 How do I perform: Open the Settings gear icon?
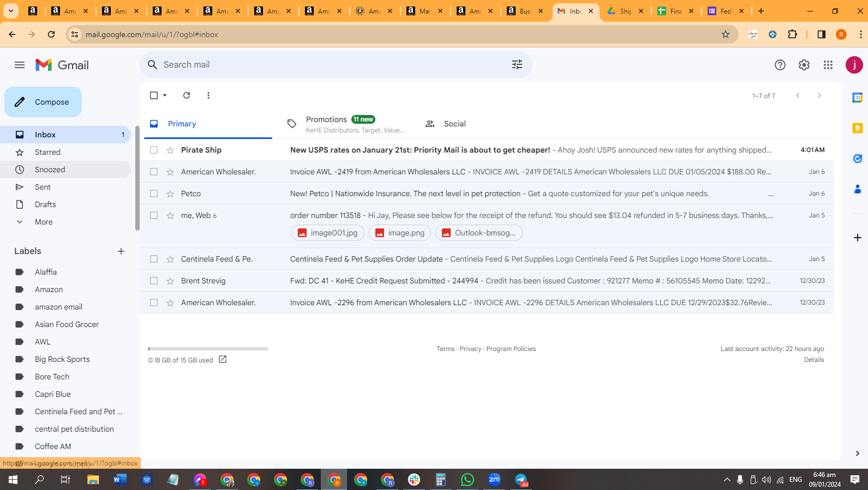[804, 65]
